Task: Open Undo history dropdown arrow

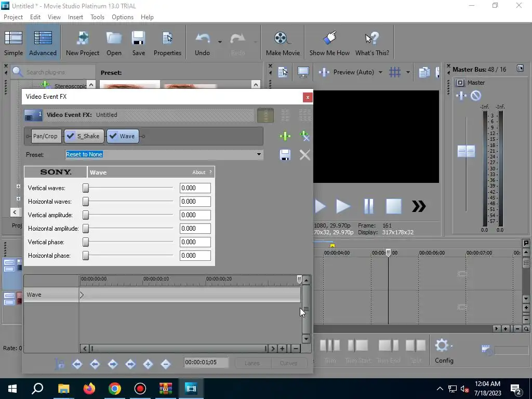Action: pos(220,42)
